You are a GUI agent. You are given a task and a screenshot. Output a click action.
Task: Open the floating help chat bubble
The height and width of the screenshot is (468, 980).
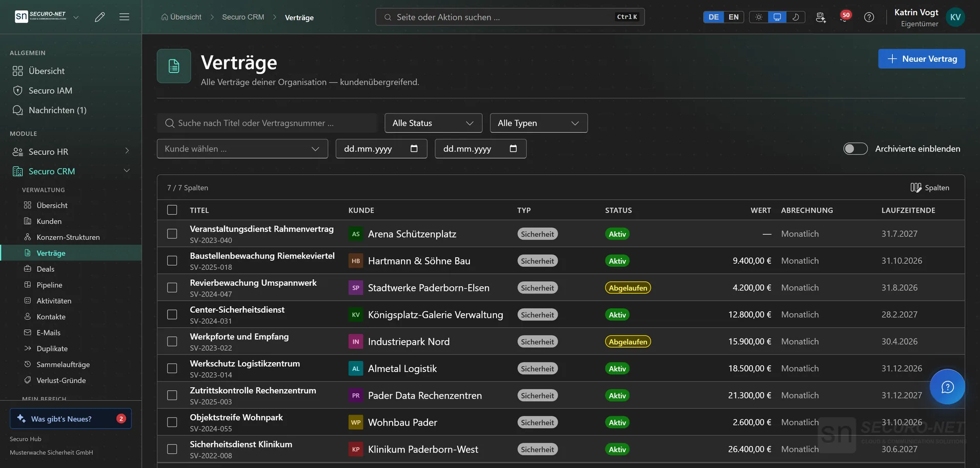pyautogui.click(x=947, y=387)
